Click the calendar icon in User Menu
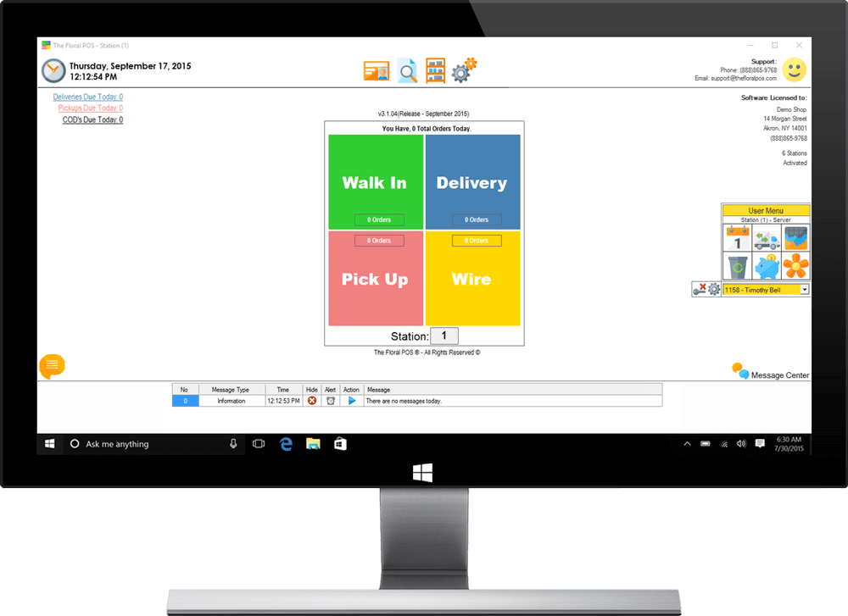Screen dimensions: 848x616 737,239
